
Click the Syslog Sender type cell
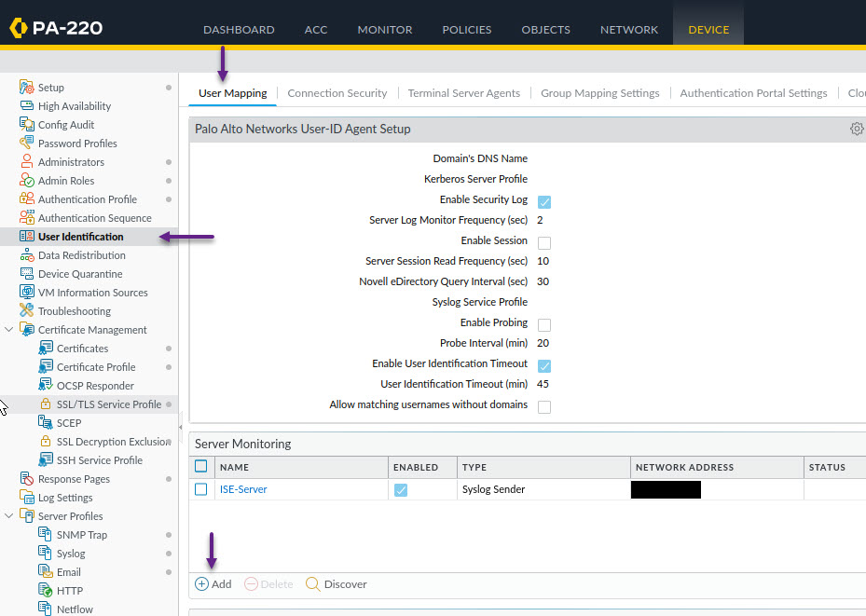click(543, 489)
